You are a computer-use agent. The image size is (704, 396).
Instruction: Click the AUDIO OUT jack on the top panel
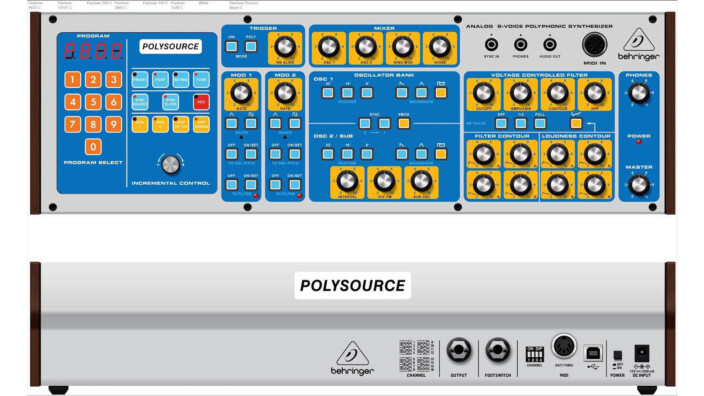[550, 44]
